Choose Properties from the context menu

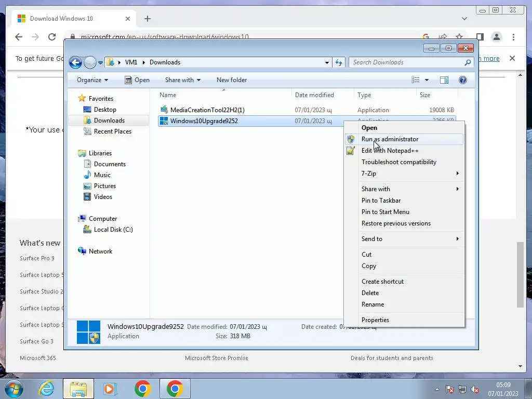404,320
